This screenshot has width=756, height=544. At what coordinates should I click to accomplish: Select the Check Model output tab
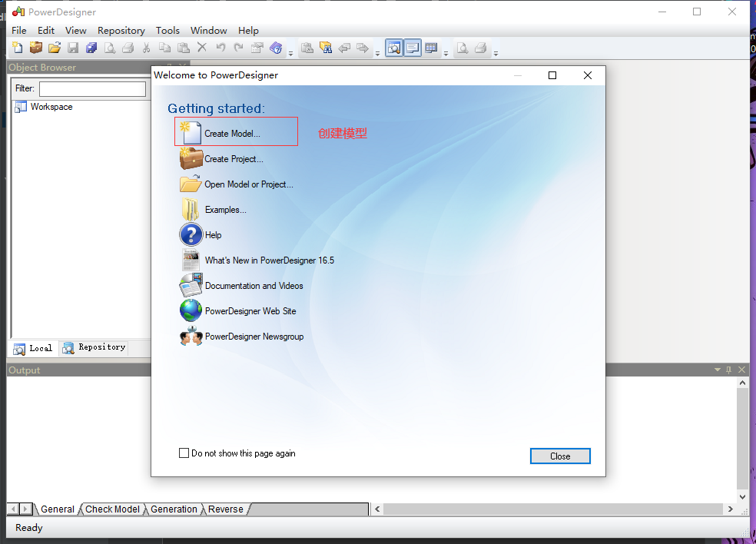pos(112,509)
